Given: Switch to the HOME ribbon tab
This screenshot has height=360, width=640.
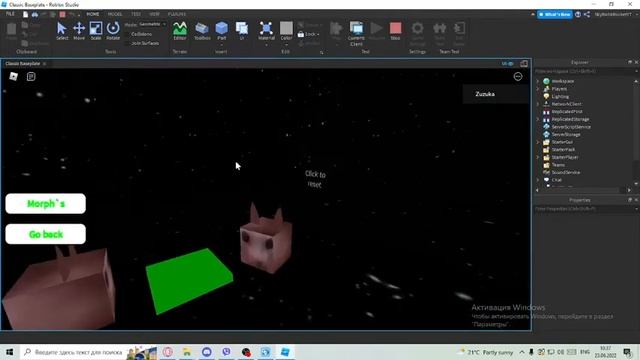Looking at the screenshot, I should pyautogui.click(x=93, y=14).
